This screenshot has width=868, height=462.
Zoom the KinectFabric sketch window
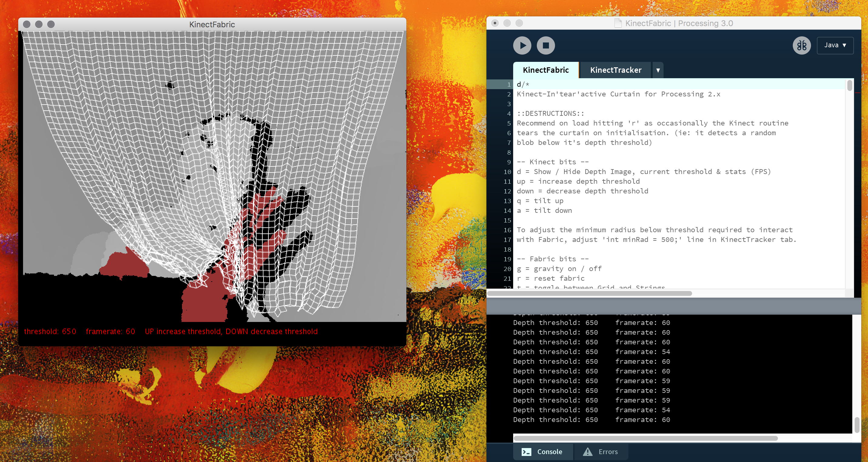coord(51,24)
